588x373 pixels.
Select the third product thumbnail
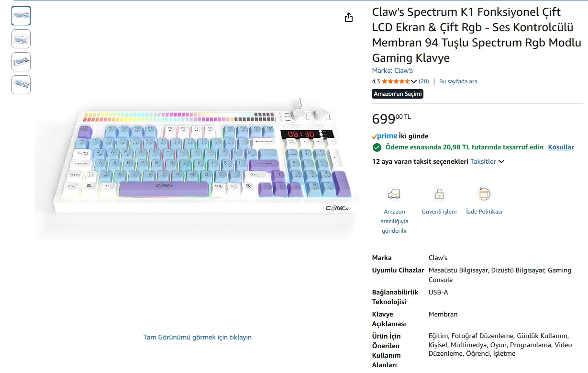[x=21, y=62]
